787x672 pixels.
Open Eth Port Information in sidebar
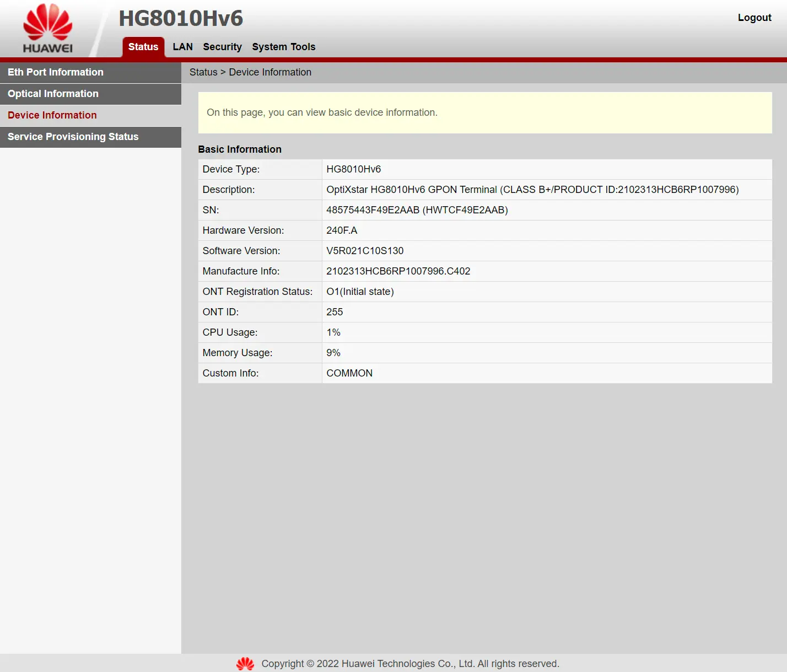(x=90, y=72)
